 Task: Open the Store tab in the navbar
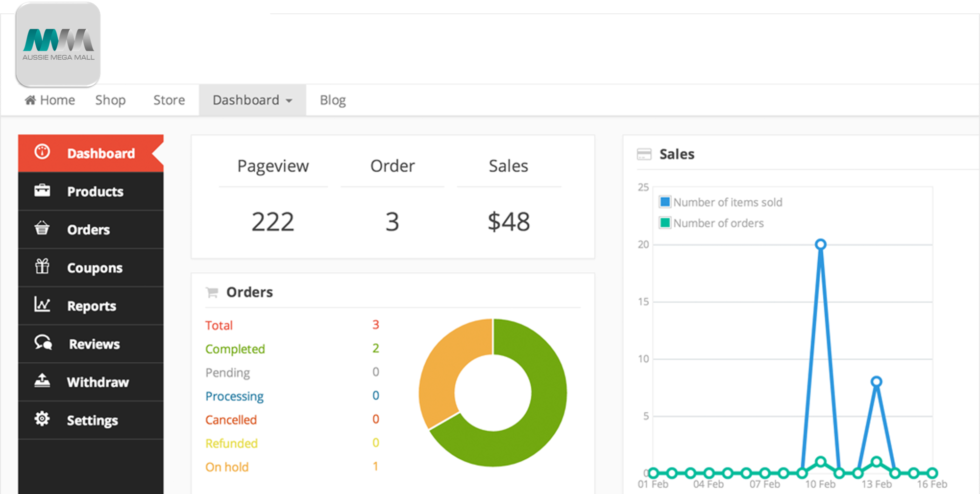click(x=169, y=99)
